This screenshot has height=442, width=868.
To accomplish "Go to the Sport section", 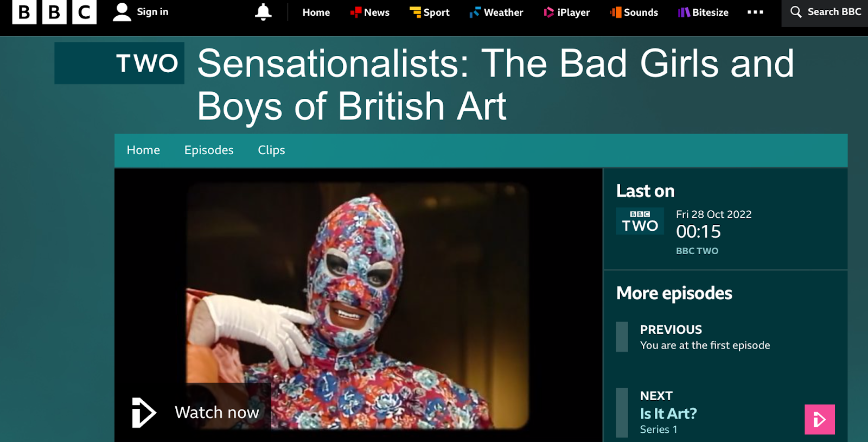I will 430,12.
